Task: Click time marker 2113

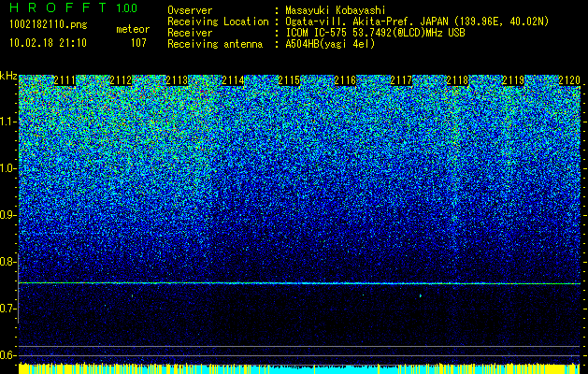Action: 177,80
